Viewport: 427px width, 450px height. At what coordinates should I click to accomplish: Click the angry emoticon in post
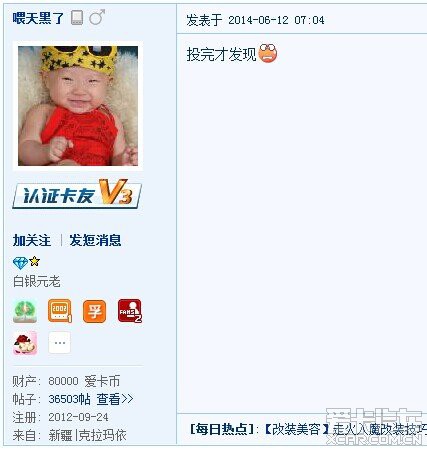tap(268, 53)
